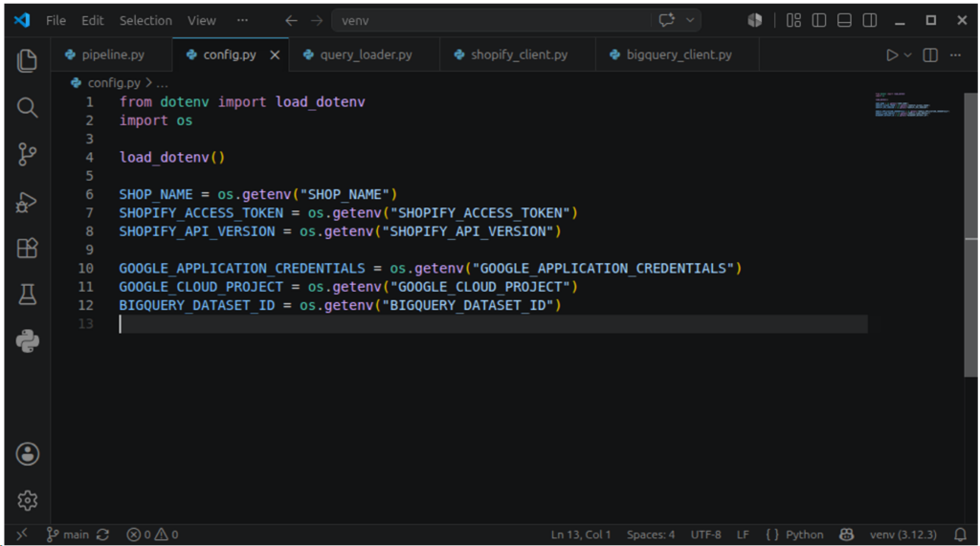Select interpreter venv (3.12.3)

pos(903,535)
